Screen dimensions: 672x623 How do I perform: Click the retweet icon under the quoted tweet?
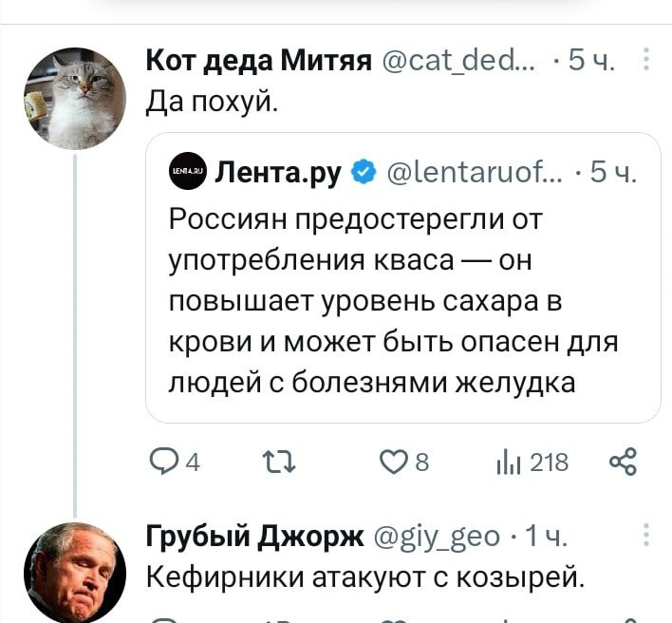278,463
